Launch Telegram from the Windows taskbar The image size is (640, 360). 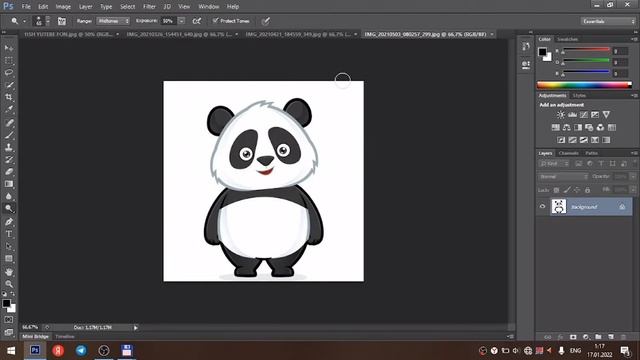(x=81, y=350)
